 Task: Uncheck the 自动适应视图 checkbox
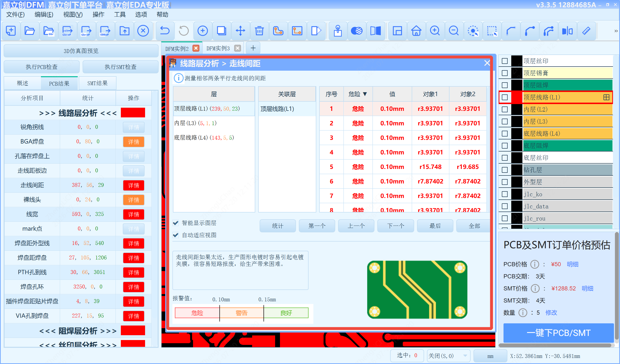tap(176, 235)
